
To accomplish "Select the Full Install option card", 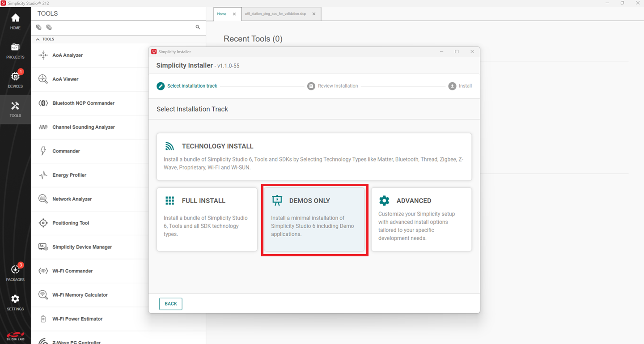I will 207,219.
